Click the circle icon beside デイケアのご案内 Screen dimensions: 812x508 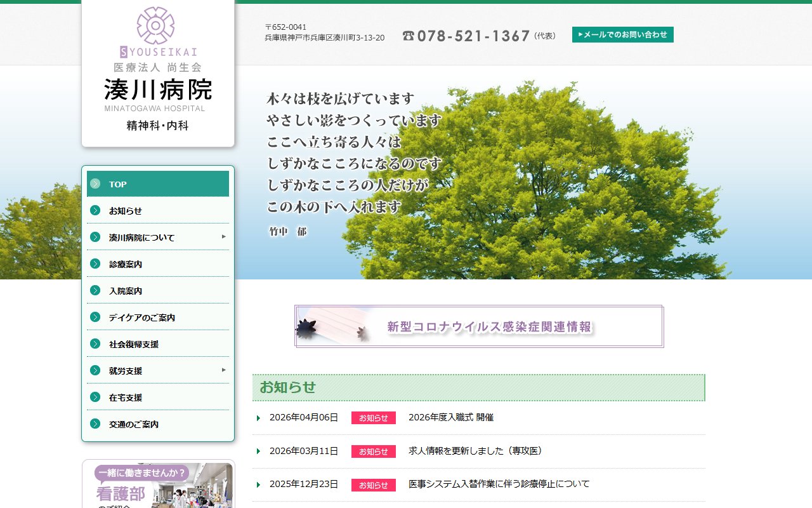[95, 317]
